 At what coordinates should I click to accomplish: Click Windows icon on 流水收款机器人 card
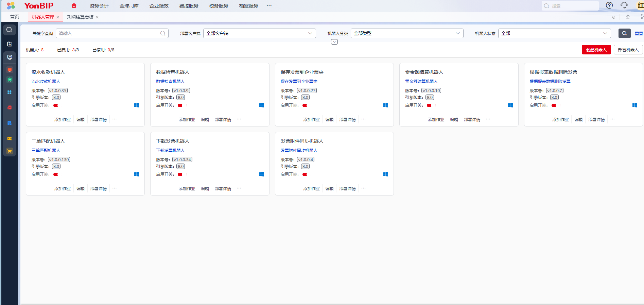pyautogui.click(x=137, y=105)
